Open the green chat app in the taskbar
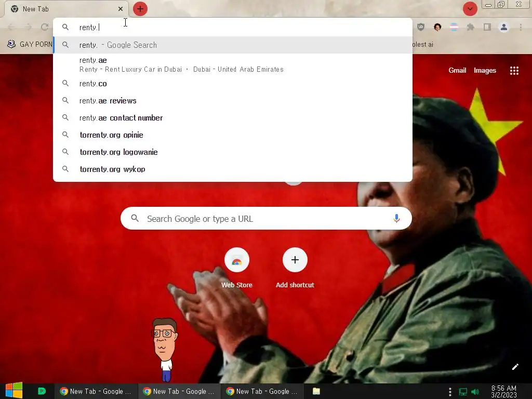Screen dimensions: 532x399 click(x=42, y=391)
